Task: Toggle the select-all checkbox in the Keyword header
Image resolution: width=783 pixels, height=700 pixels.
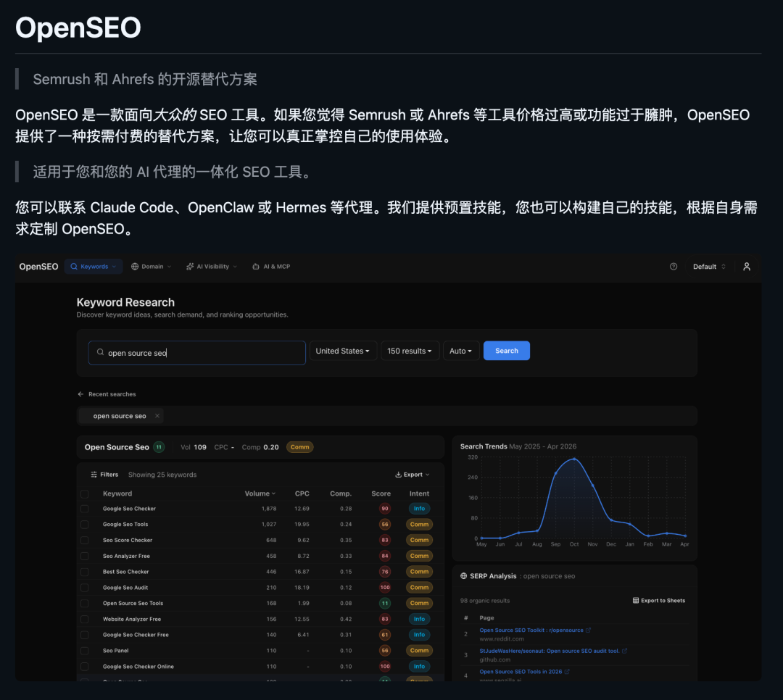Action: tap(84, 493)
